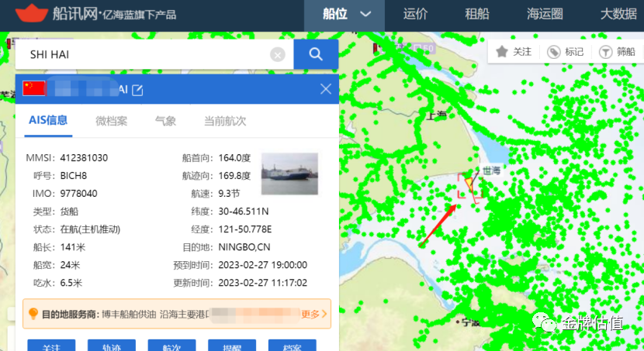
Task: Click the ETA 2023-02-27 19:00:00
Action: tap(262, 265)
